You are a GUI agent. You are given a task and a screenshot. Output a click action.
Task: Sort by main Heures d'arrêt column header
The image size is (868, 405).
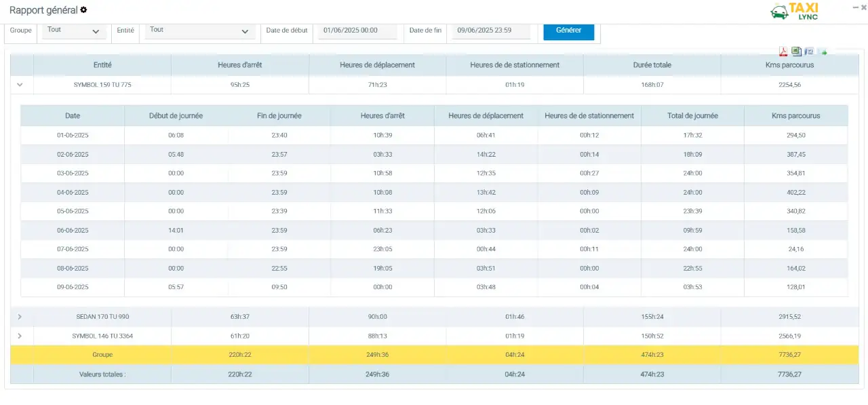tap(240, 65)
